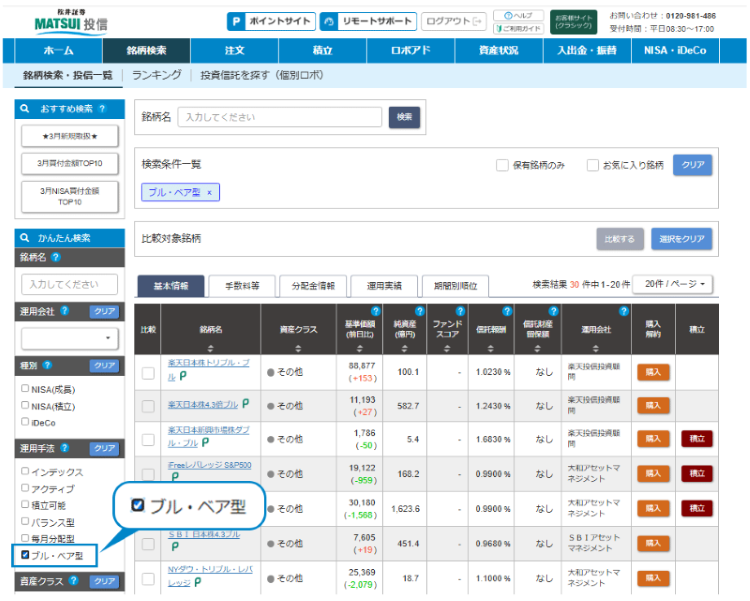Check the 保有銘柄のみ checkbox
The width and height of the screenshot is (750, 601).
pyautogui.click(x=503, y=165)
